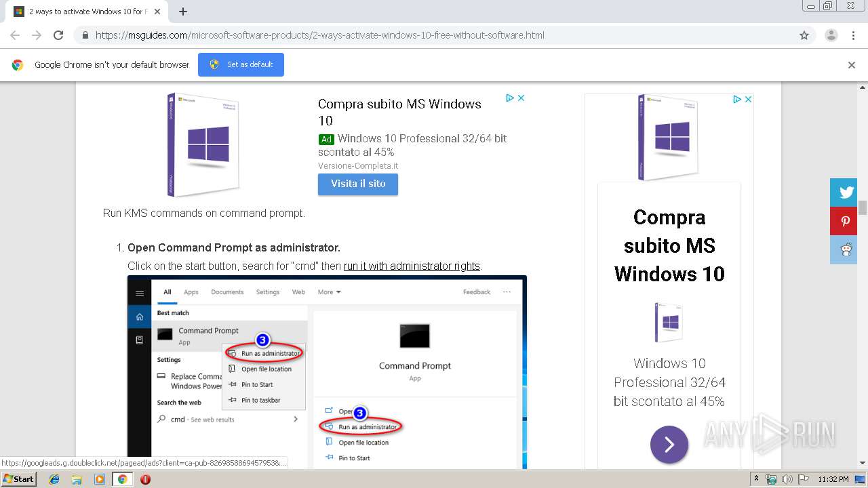Open the Versione-Completa.it ad link

click(x=358, y=166)
